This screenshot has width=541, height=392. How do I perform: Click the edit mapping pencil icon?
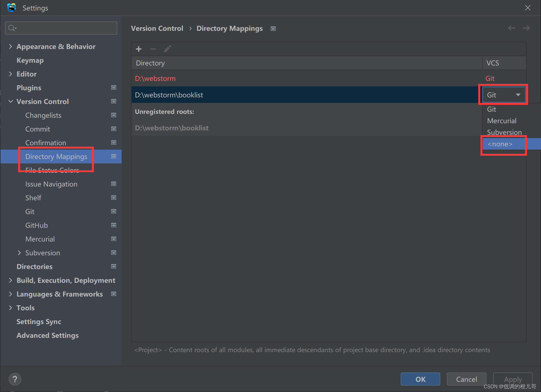coord(167,49)
